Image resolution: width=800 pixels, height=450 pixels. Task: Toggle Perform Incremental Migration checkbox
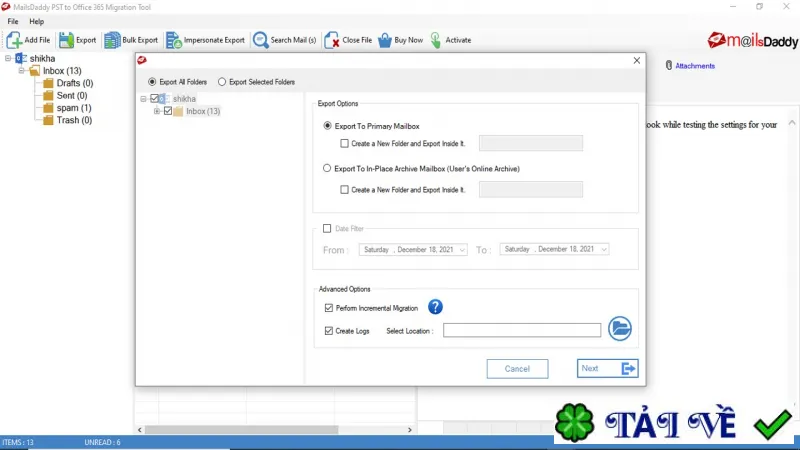pos(329,308)
